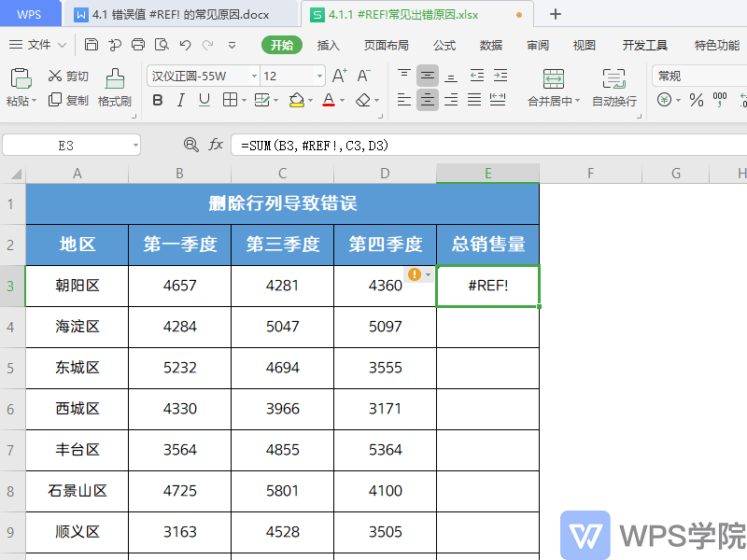Cut the selection with 剪切

[x=68, y=76]
